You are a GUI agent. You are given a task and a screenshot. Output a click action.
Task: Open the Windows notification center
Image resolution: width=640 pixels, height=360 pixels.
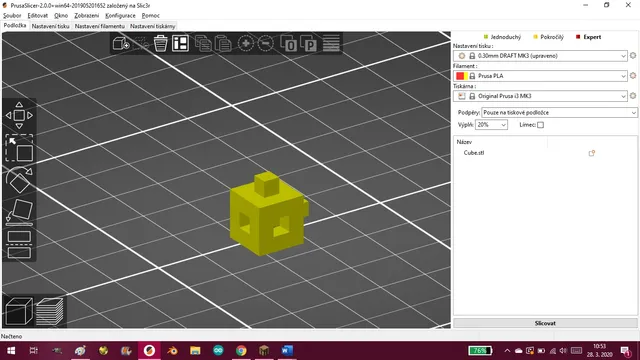[625, 351]
